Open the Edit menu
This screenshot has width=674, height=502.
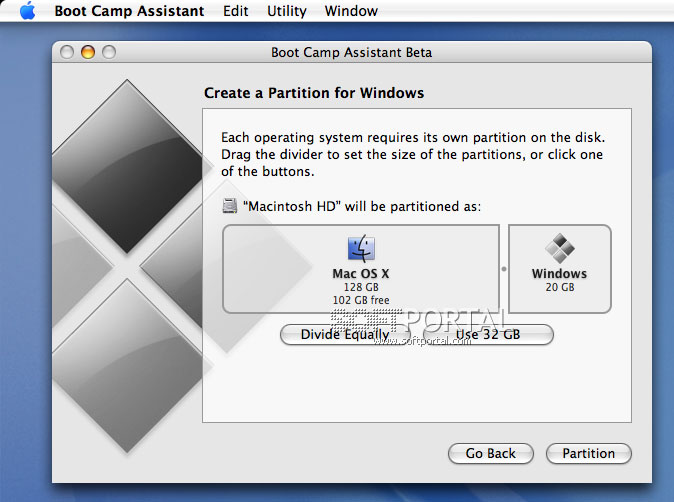coord(236,11)
